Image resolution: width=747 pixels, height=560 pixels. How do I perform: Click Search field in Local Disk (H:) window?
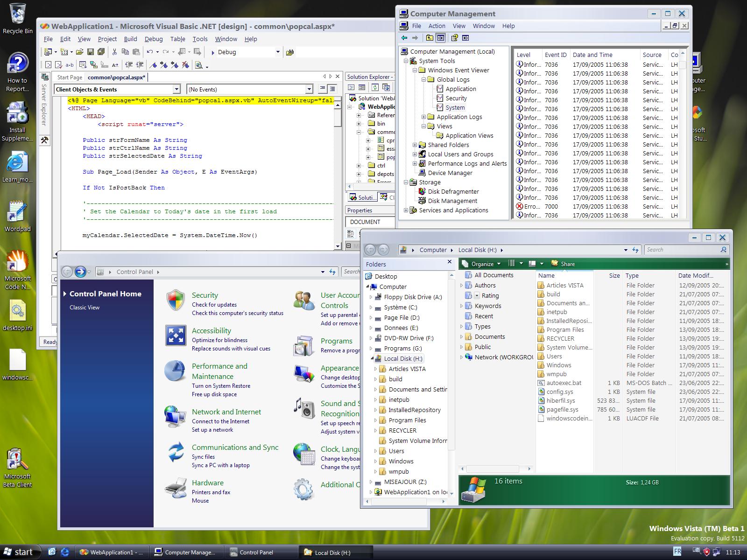click(x=686, y=250)
